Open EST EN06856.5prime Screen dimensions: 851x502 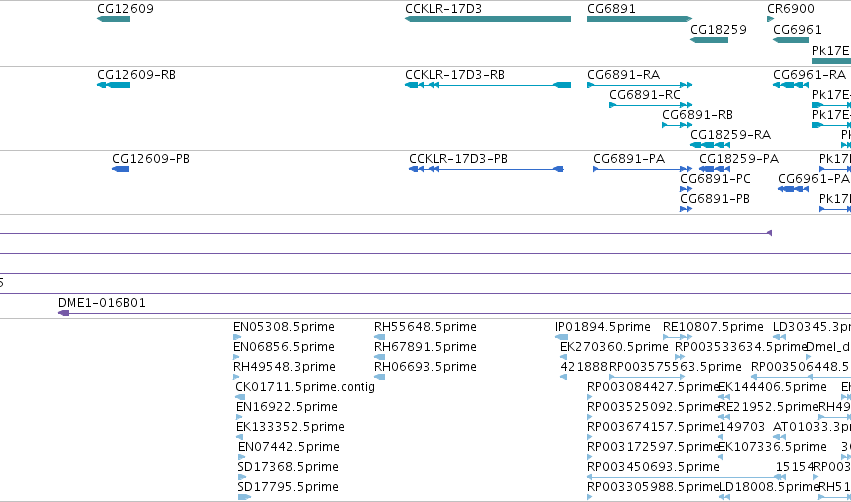[x=284, y=347]
